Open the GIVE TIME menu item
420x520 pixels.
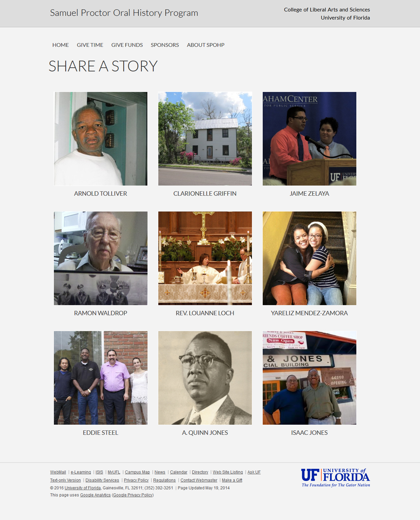coord(90,45)
